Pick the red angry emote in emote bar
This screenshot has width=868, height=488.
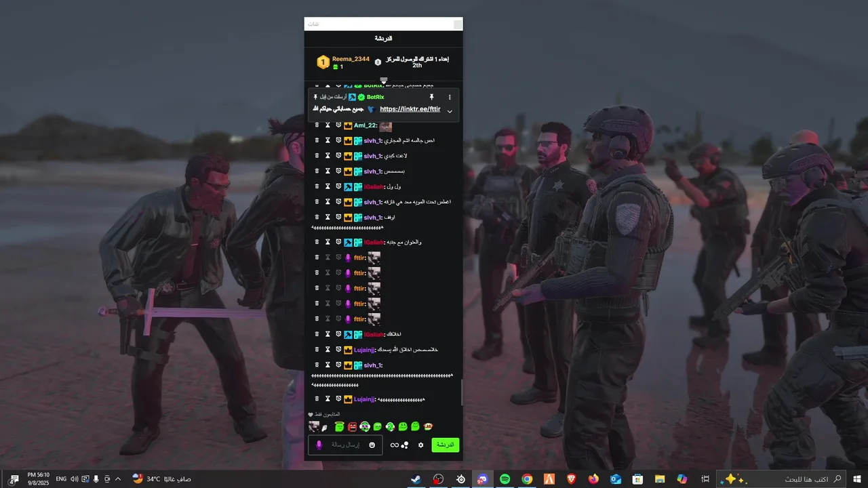click(352, 426)
